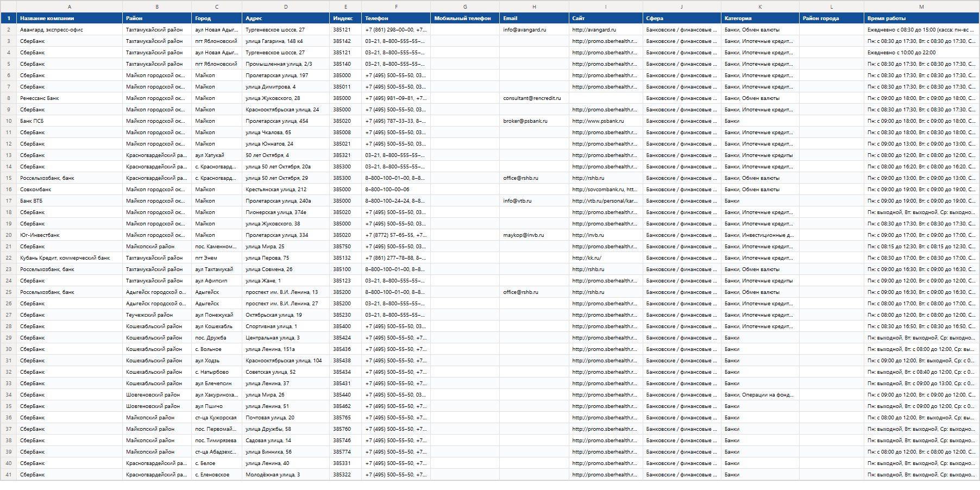The image size is (980, 490).
Task: Select the 'Совкомбанк' company cell
Action: [x=70, y=190]
